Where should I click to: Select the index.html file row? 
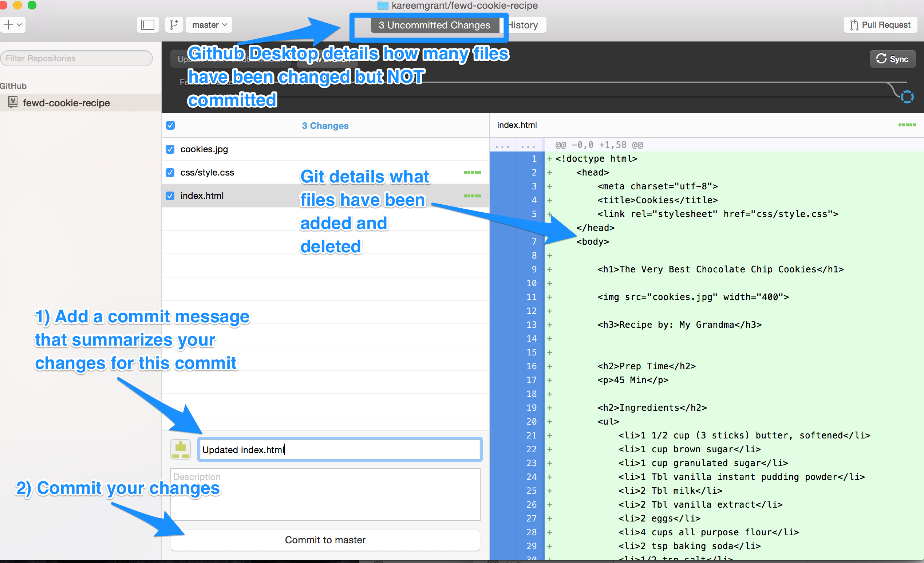[x=325, y=196]
